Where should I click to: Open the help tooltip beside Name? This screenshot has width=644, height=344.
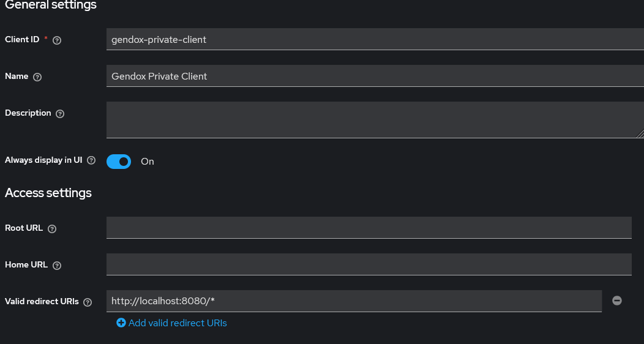point(37,77)
